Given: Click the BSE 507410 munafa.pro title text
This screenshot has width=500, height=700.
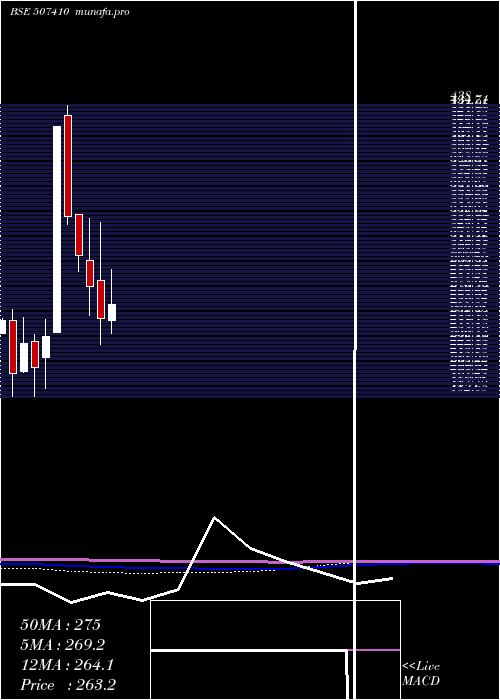Looking at the screenshot, I should (70, 12).
